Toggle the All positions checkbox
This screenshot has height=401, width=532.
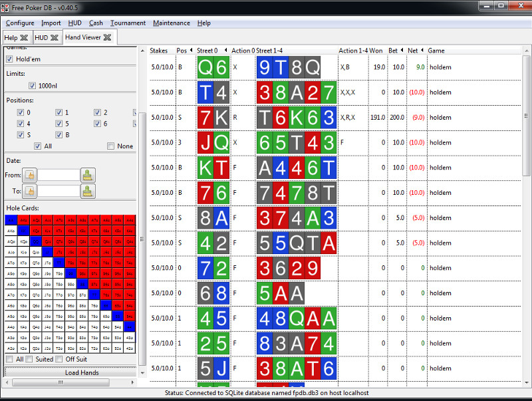tap(38, 146)
